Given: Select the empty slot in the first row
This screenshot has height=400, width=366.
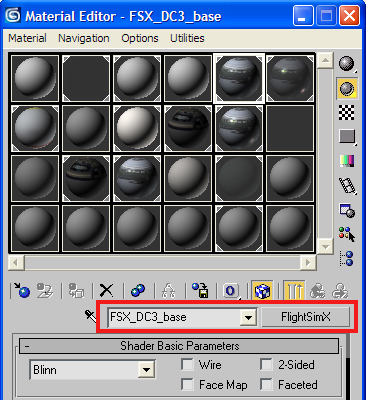Looking at the screenshot, I should click(86, 78).
